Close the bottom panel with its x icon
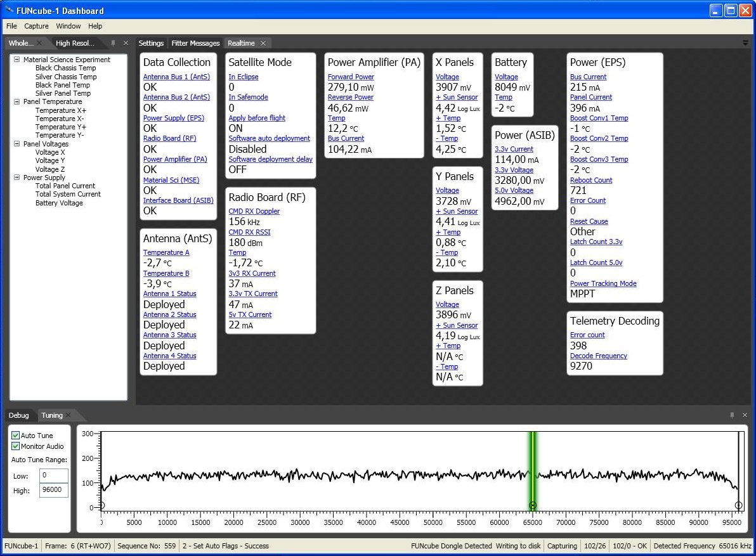Viewport: 756px width, 556px height. tap(745, 415)
